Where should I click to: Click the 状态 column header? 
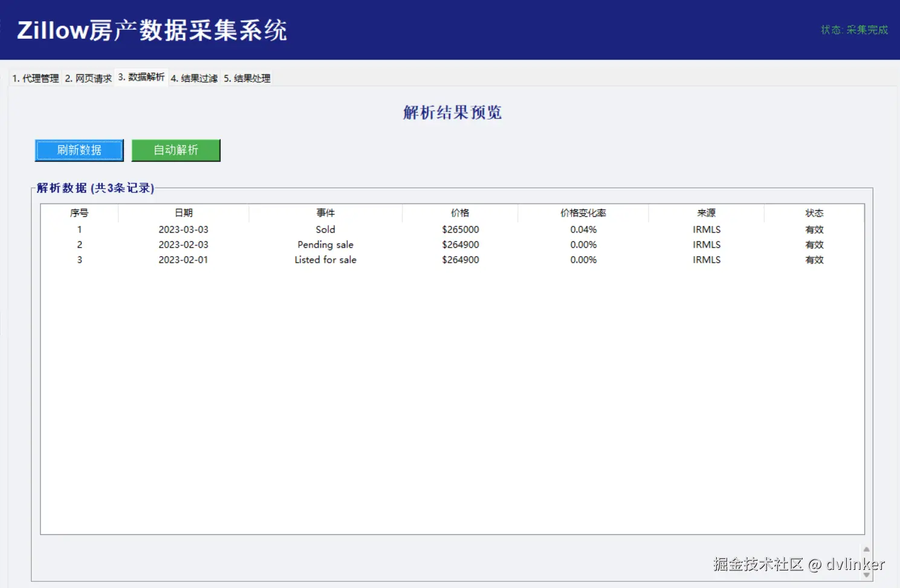pyautogui.click(x=814, y=213)
